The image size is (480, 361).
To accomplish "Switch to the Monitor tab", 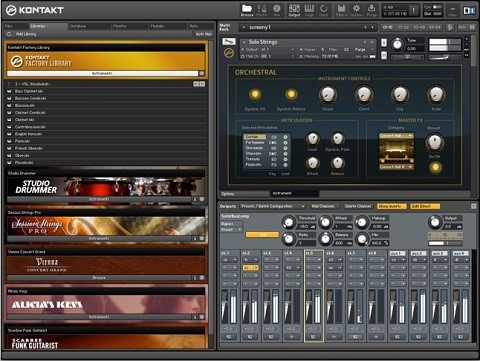I will coord(130,26).
